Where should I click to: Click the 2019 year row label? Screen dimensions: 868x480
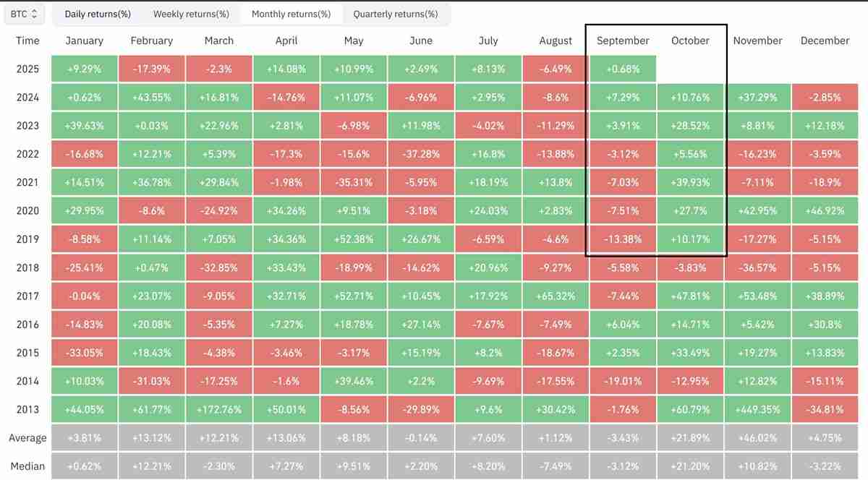pos(27,239)
